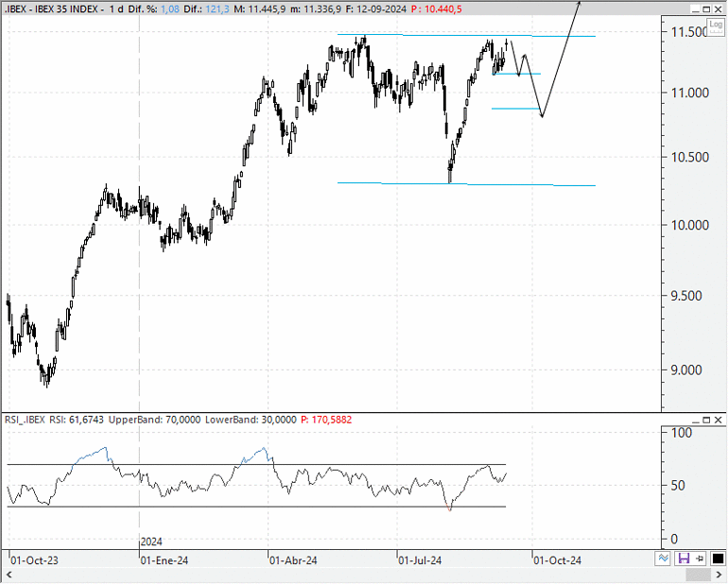The width and height of the screenshot is (728, 584).
Task: Click the 10.000 price axis label
Action: [690, 225]
